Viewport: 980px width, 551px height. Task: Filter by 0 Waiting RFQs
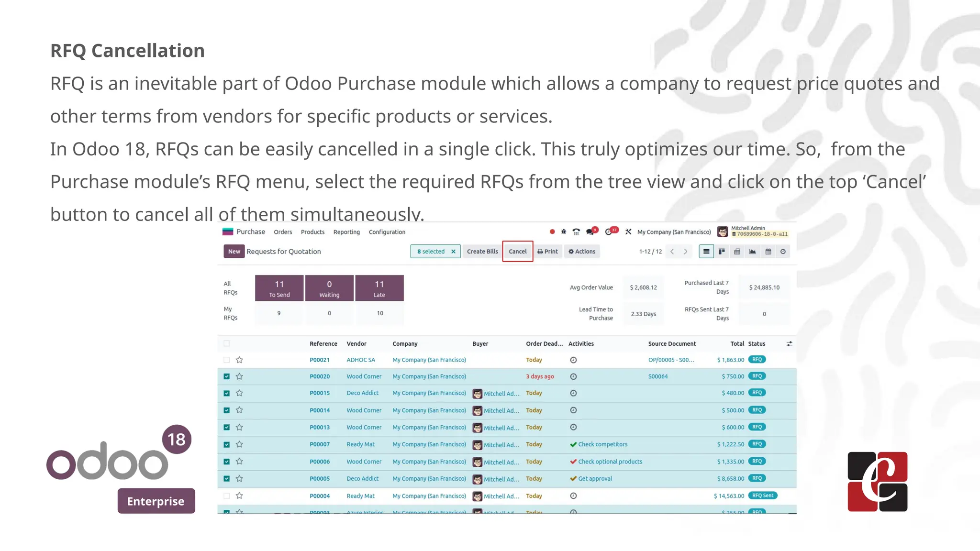pos(329,288)
